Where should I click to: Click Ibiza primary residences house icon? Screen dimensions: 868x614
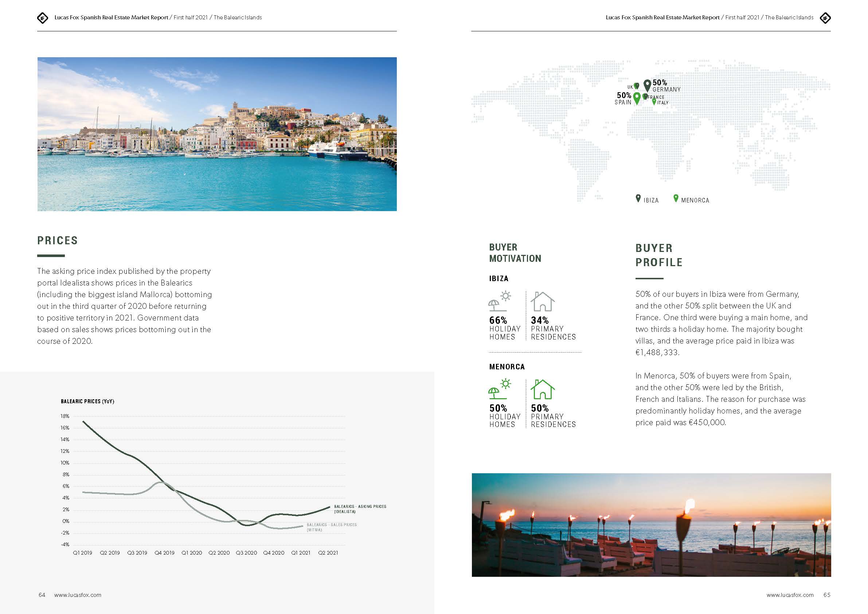click(543, 302)
